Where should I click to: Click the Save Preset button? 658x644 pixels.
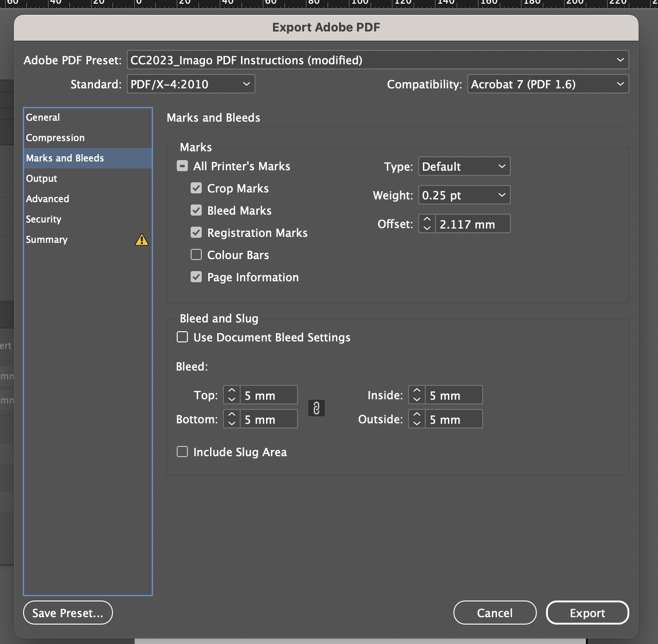coord(68,613)
